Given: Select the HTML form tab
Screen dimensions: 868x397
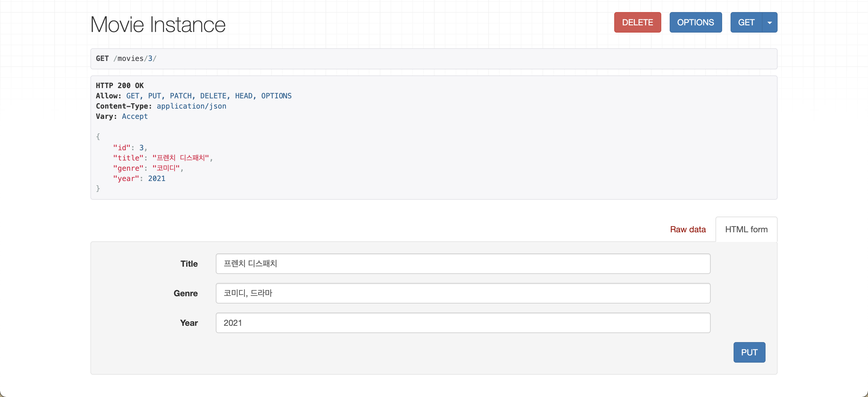Looking at the screenshot, I should click(x=746, y=229).
